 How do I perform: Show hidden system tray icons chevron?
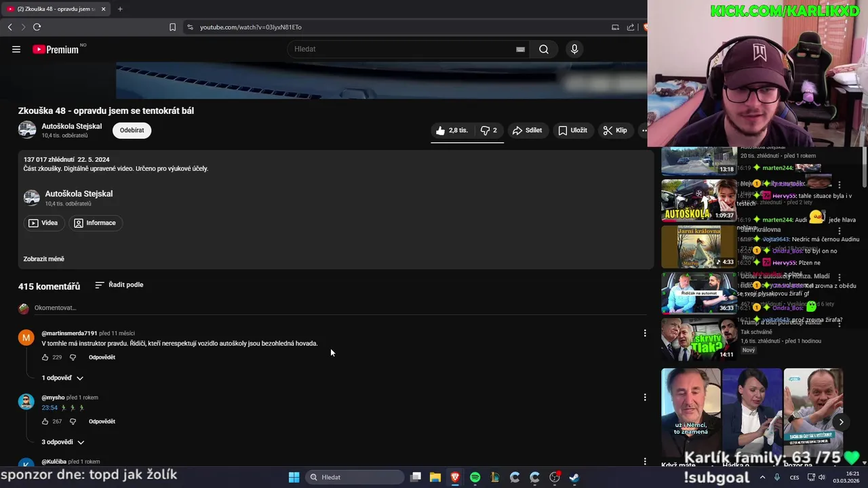pos(762,477)
